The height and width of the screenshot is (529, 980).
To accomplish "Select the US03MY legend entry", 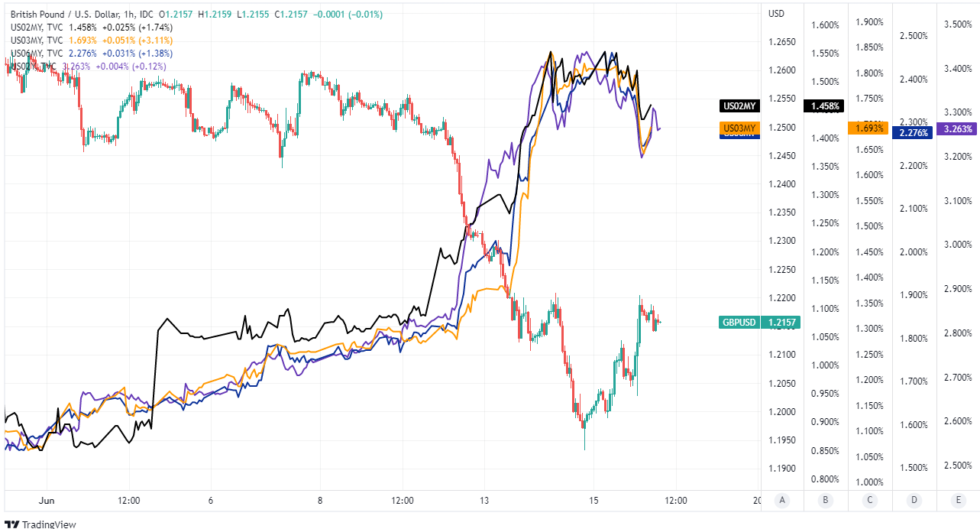I will click(27, 41).
